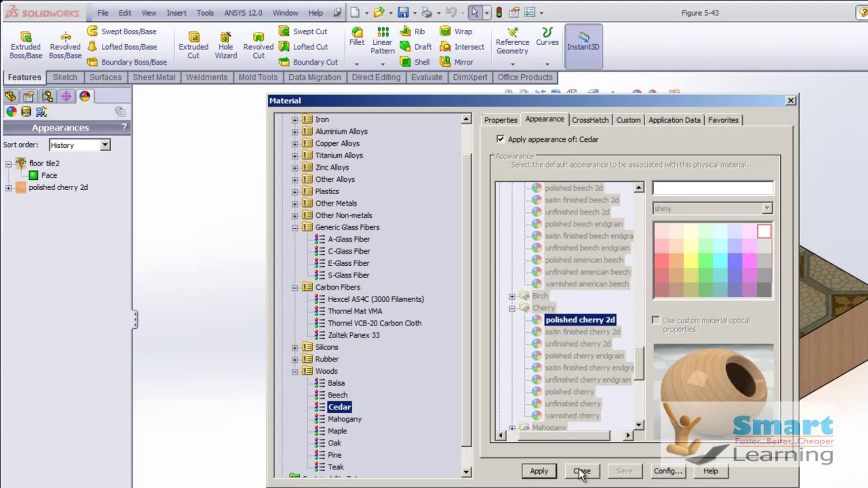Open the Insert menu
Viewport: 868px width, 488px height.
tap(176, 13)
